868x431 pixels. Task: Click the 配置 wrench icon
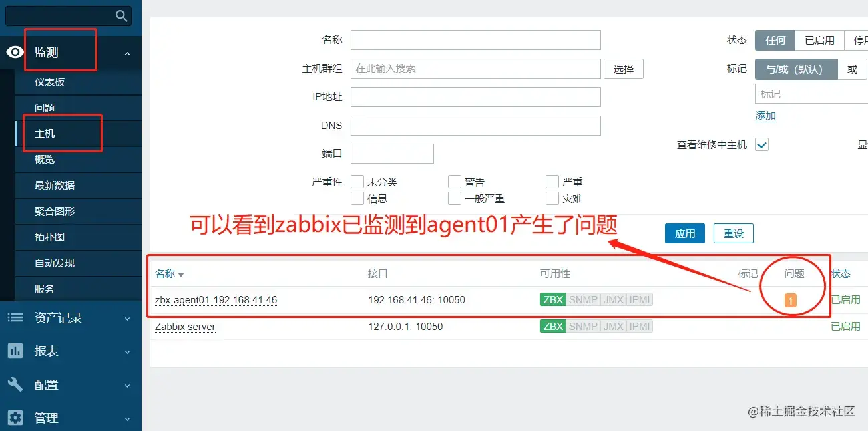pos(15,384)
